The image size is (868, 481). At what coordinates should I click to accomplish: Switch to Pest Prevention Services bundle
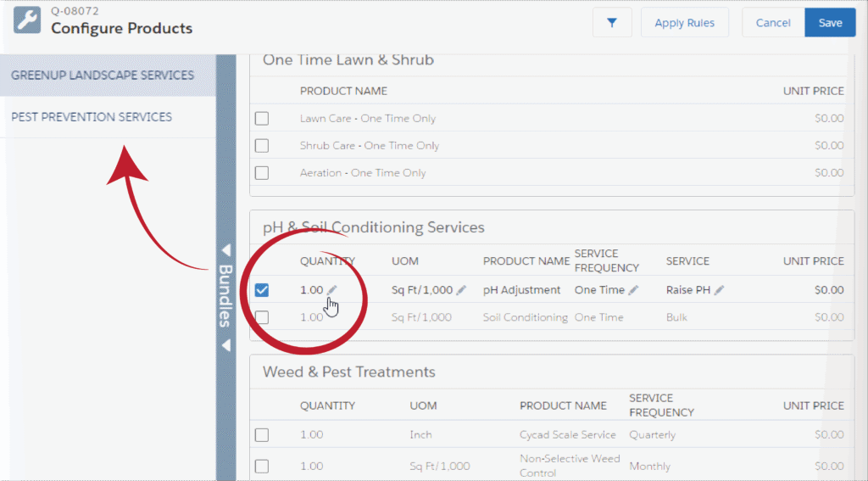click(92, 117)
